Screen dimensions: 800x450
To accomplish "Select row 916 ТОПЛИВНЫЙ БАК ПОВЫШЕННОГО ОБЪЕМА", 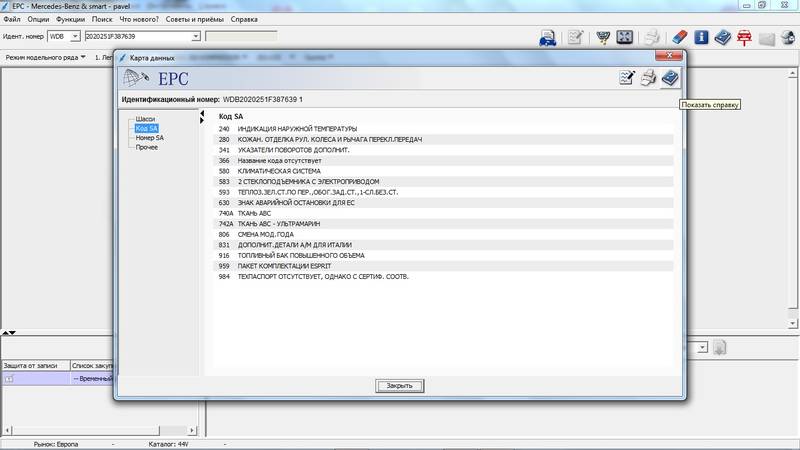I will coord(443,256).
